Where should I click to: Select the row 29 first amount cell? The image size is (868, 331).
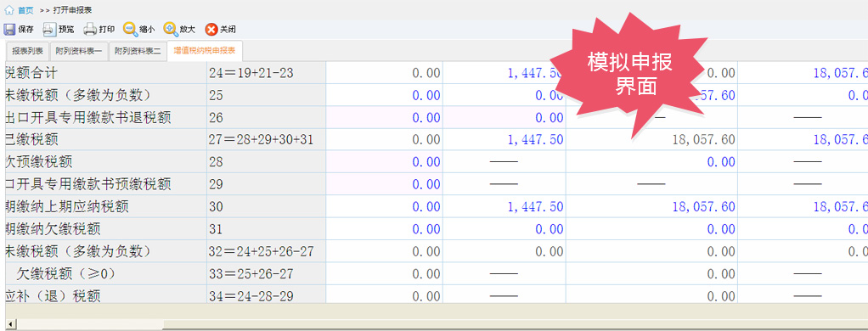pos(384,184)
